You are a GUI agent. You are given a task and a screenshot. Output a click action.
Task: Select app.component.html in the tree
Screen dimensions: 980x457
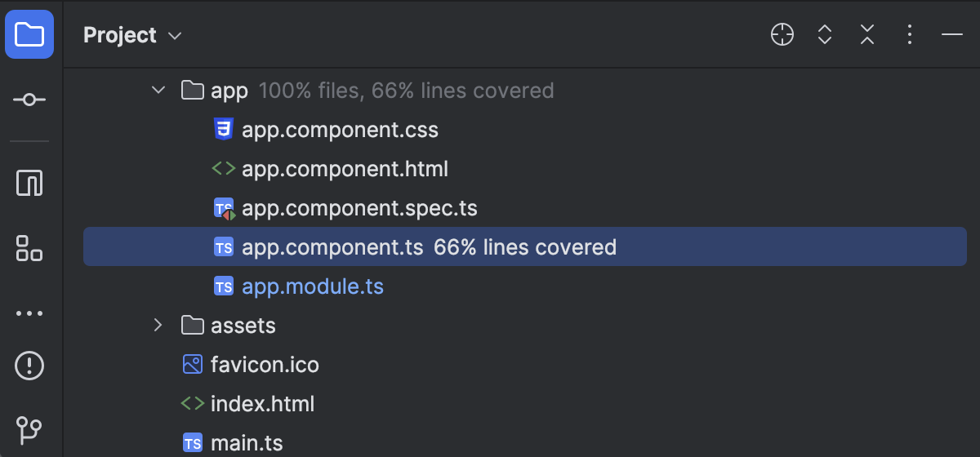tap(345, 169)
